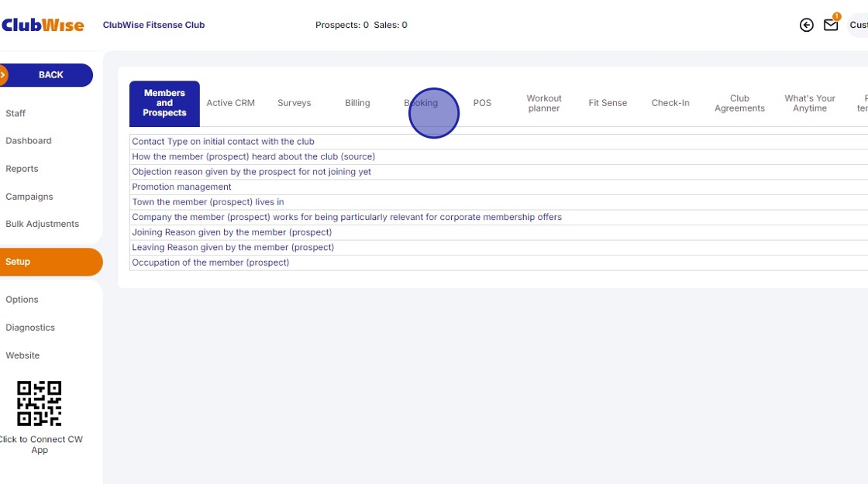Switch to the What's Your Anytime tab

pos(810,104)
